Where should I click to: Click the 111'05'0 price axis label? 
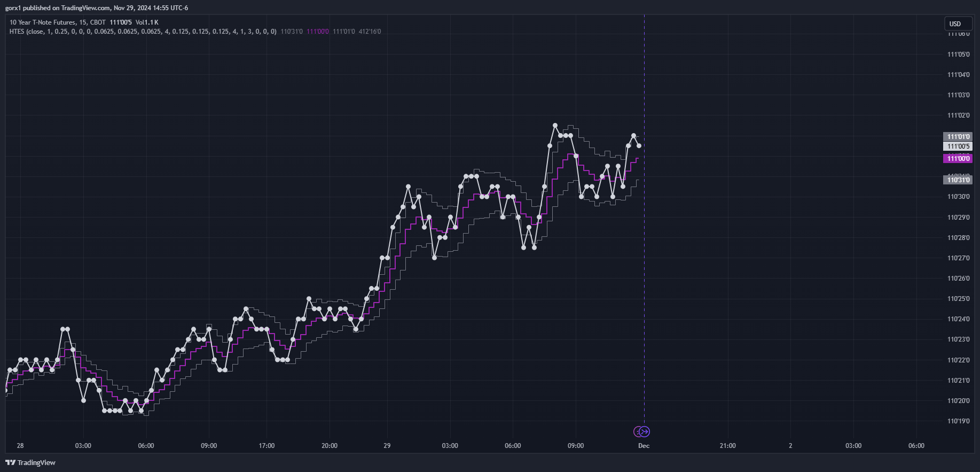(958, 55)
